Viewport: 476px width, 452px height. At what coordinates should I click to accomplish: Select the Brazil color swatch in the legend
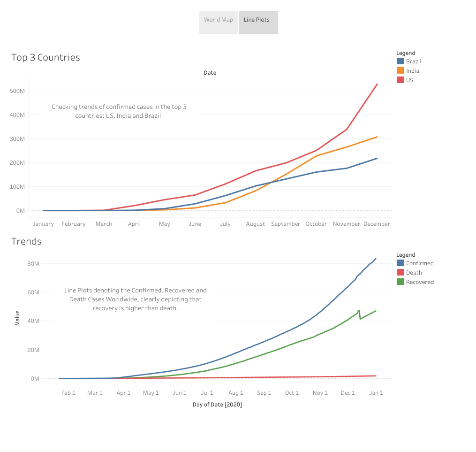[400, 61]
